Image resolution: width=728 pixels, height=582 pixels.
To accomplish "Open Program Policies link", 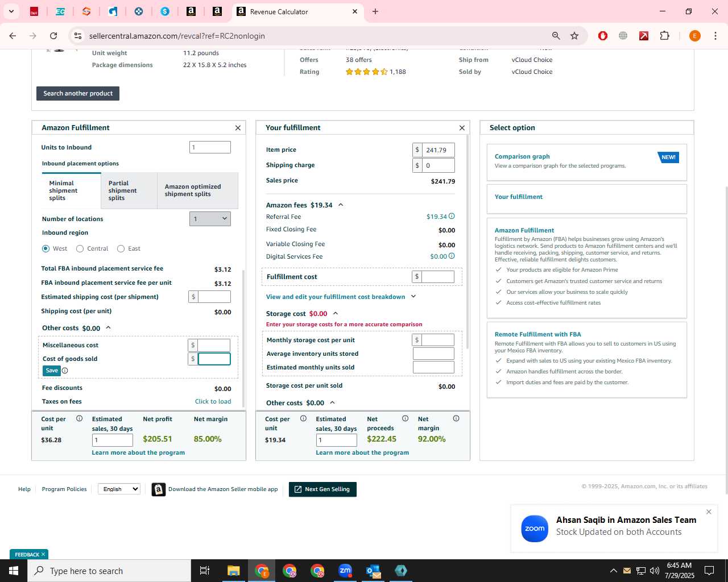I will (x=64, y=489).
